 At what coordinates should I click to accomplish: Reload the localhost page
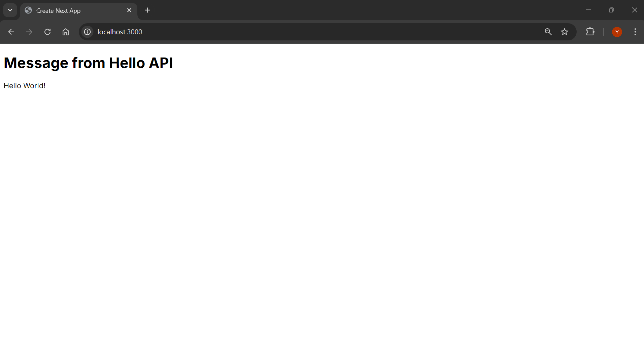click(x=47, y=32)
